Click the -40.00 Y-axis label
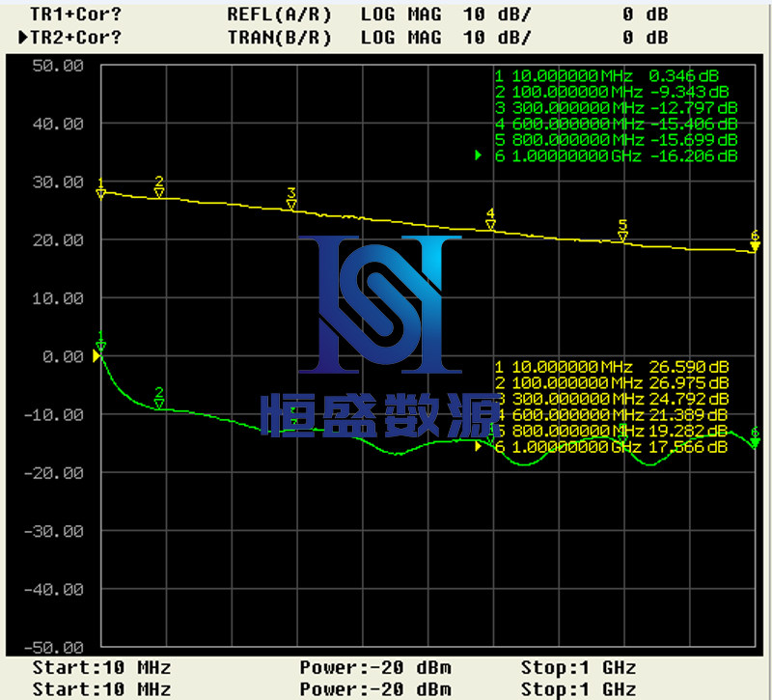This screenshot has width=772, height=700. coord(54,590)
